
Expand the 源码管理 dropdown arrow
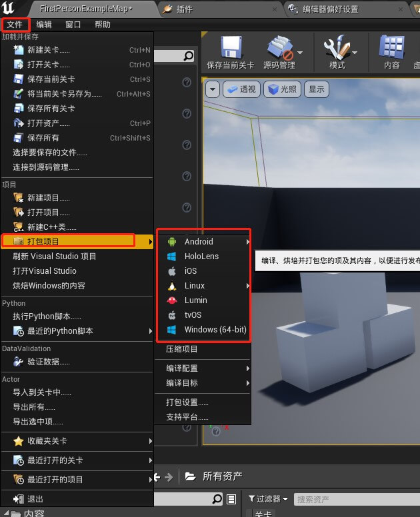click(300, 53)
